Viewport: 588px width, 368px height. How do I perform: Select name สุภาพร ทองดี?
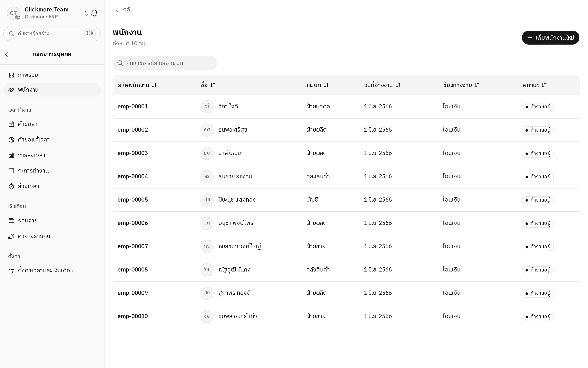pos(234,293)
